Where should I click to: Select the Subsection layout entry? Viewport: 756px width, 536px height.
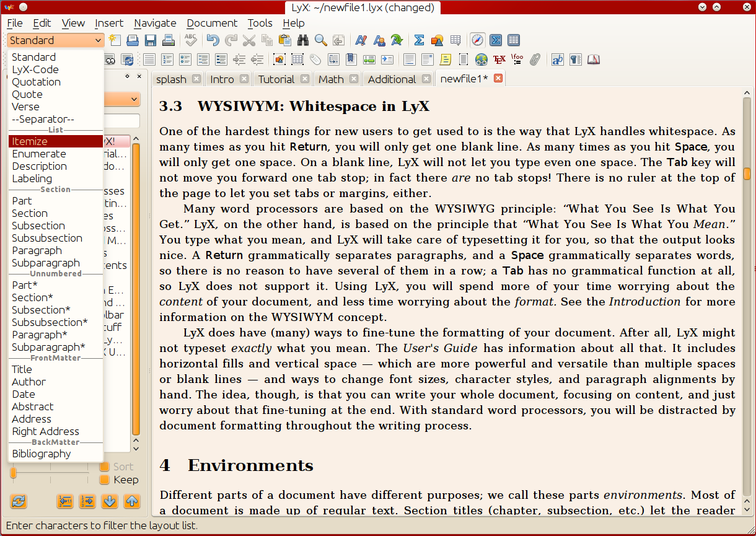(56, 226)
